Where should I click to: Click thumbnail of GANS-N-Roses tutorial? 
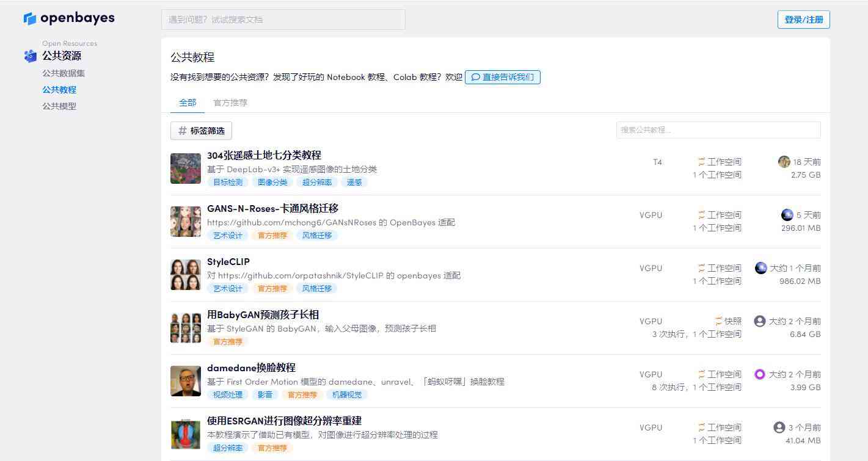click(x=186, y=222)
